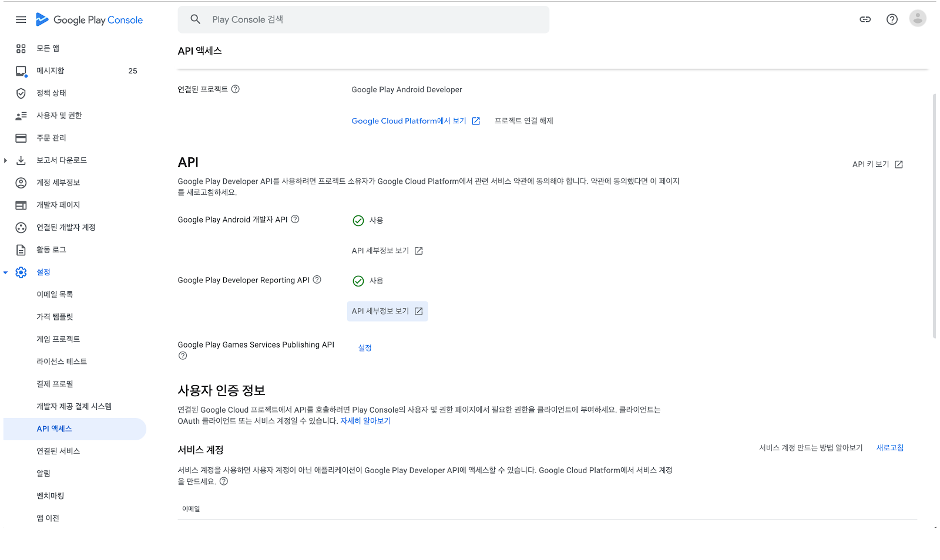Click the 설정 gear icon
The image size is (940, 560).
21,272
